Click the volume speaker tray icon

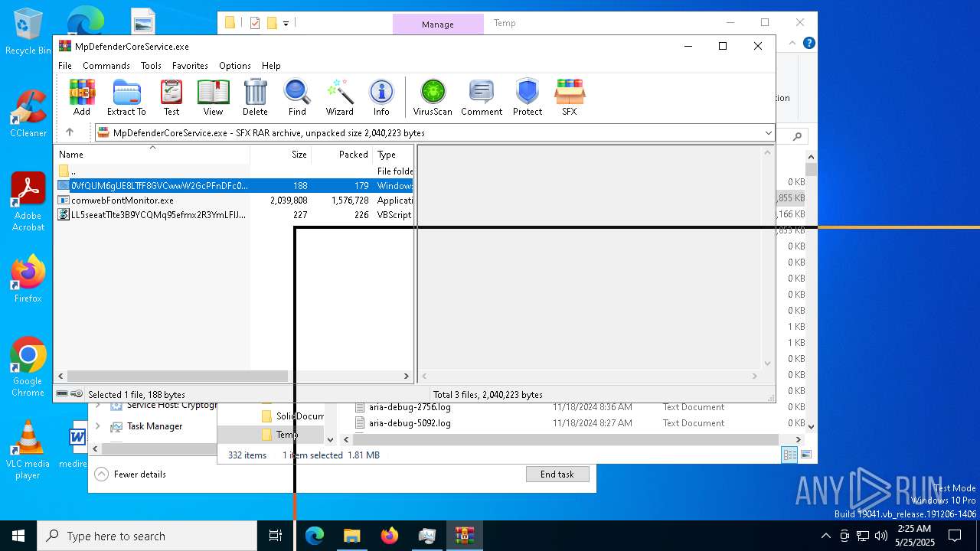point(881,536)
